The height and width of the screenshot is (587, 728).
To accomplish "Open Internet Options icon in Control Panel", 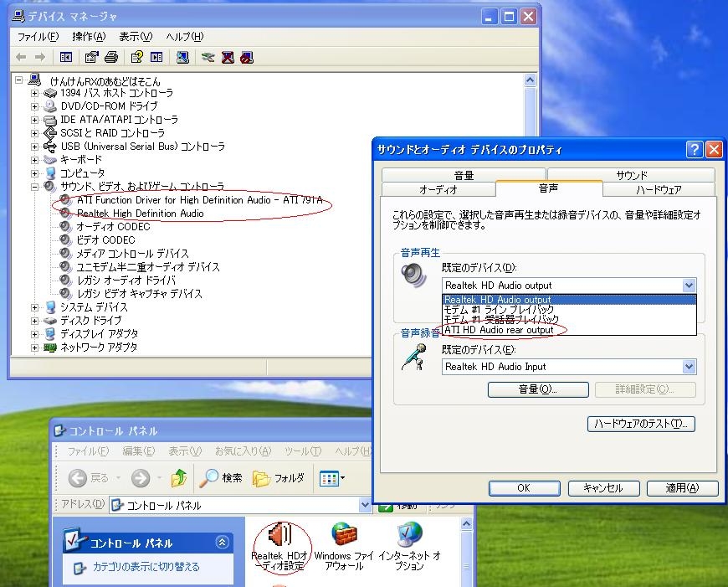I will (409, 548).
